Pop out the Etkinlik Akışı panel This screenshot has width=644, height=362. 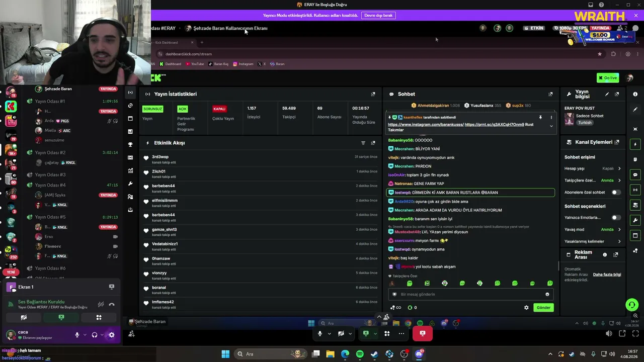click(373, 143)
